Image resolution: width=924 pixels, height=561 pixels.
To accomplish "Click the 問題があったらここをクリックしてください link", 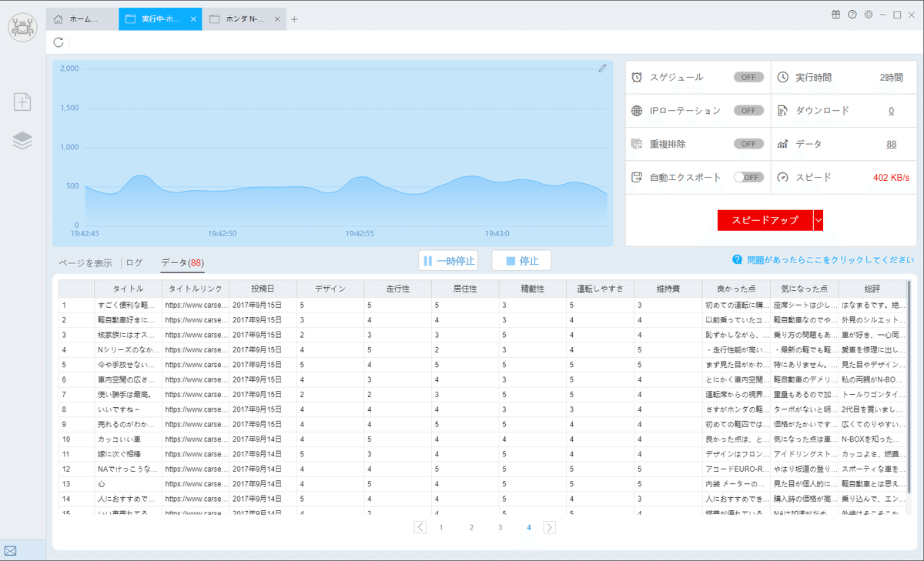I will click(x=831, y=260).
